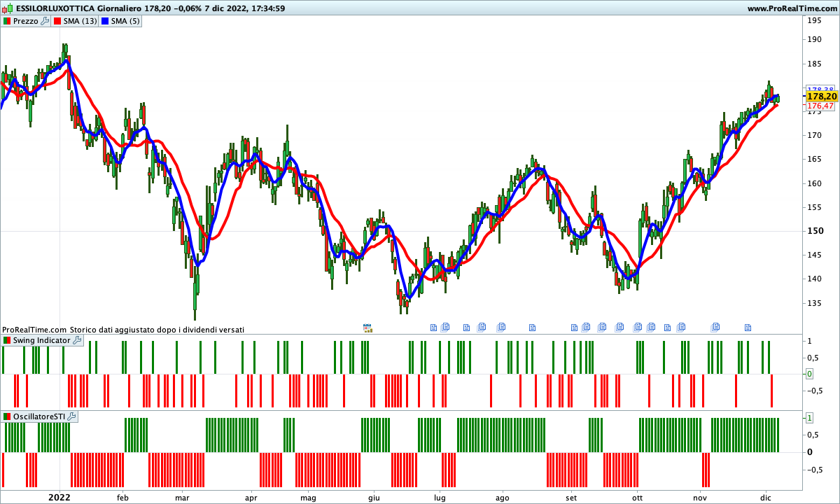Click the mag month label
840x504 pixels.
(308, 497)
